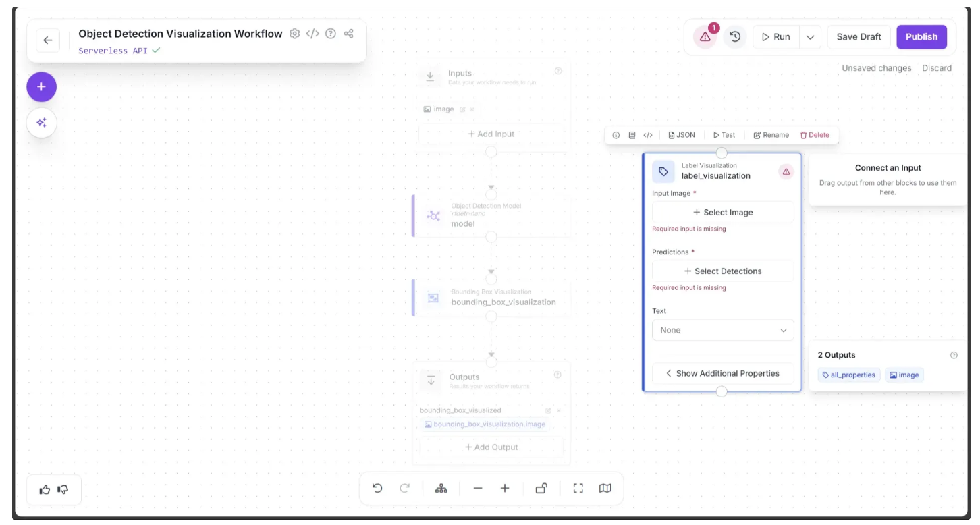Open the version history icon
This screenshot has width=980, height=525.
point(735,37)
